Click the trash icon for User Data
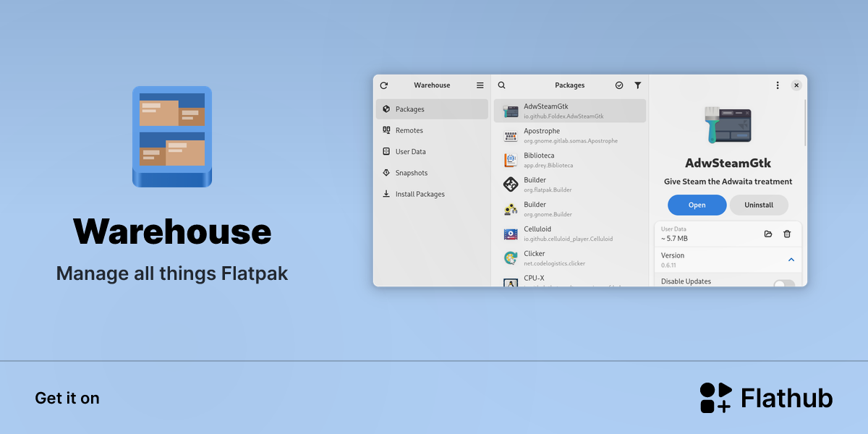868x434 pixels. pyautogui.click(x=787, y=234)
